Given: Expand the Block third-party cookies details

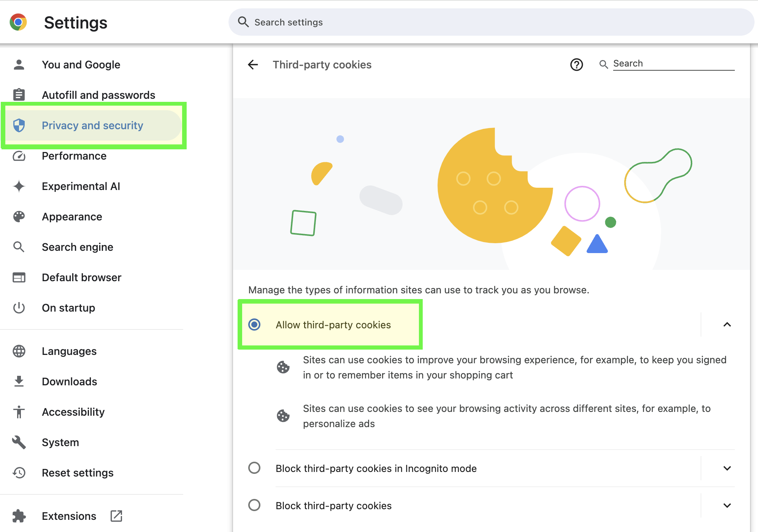Looking at the screenshot, I should [x=727, y=505].
